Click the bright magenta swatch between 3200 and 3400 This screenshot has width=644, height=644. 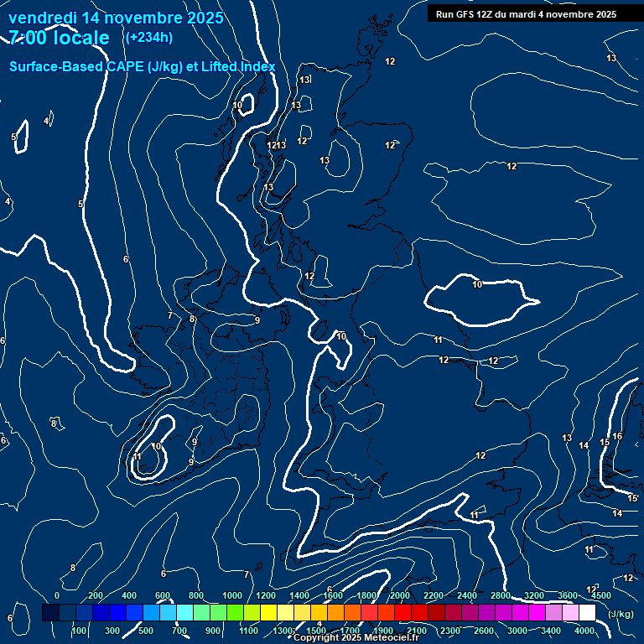(537, 612)
